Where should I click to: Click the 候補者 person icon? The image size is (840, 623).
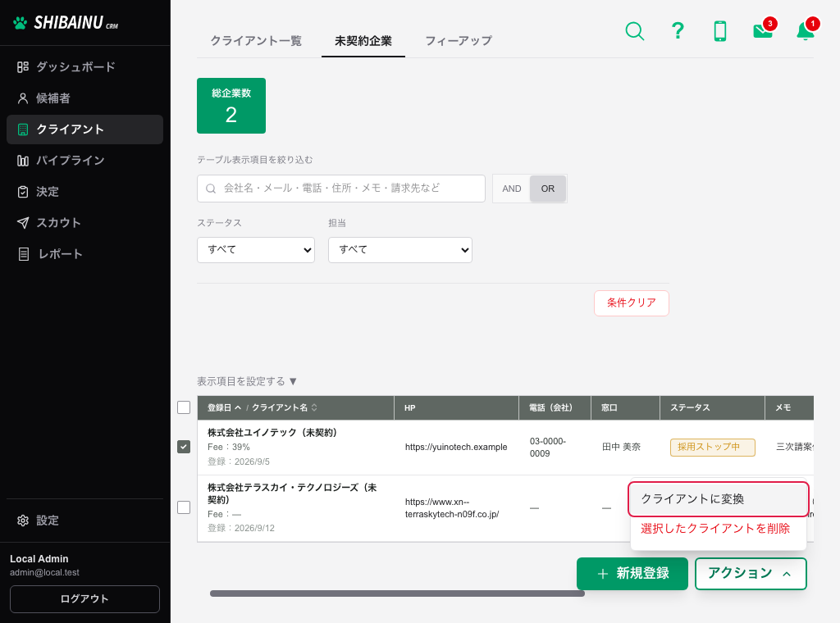pos(22,98)
